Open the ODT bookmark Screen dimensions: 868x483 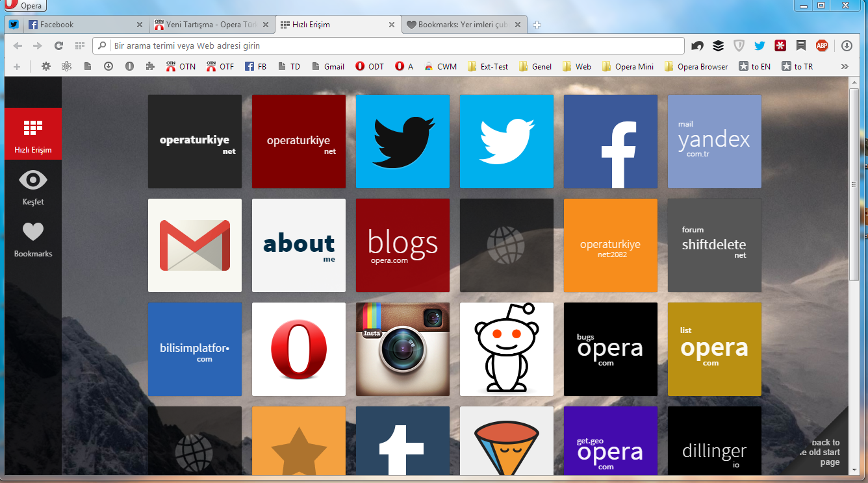point(370,66)
